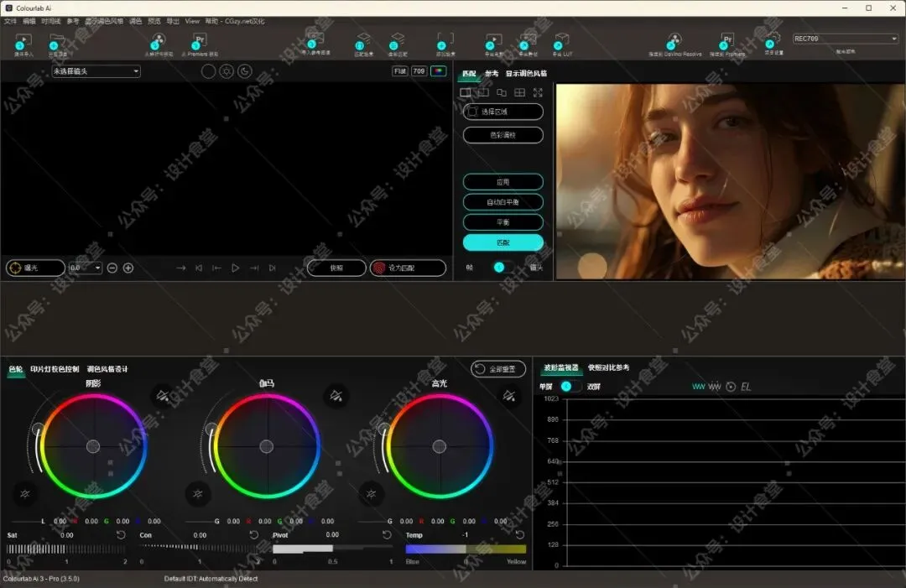Image resolution: width=906 pixels, height=588 pixels.
Task: Open the 0.0 exposure value dropdown
Action: coord(86,268)
